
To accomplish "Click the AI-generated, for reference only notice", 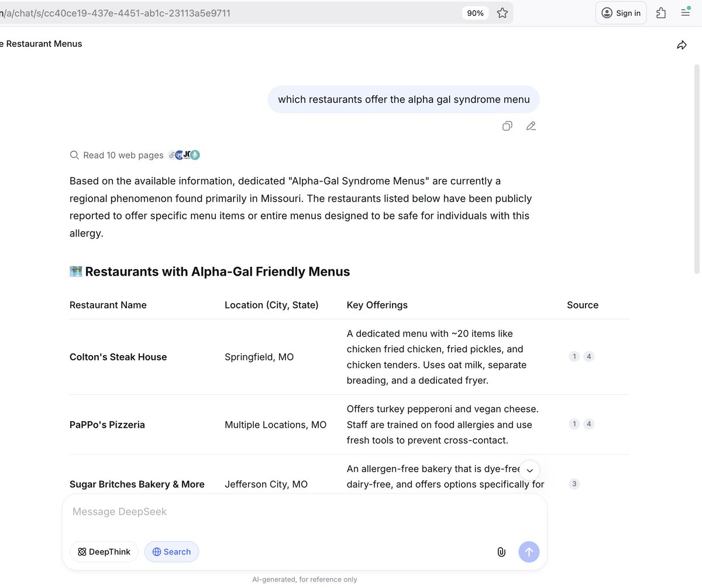I will tap(304, 579).
